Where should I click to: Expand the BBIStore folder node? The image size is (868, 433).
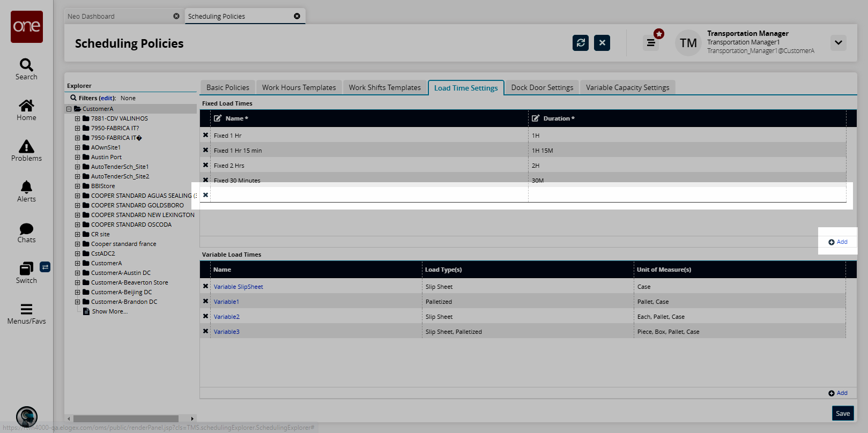click(x=77, y=186)
